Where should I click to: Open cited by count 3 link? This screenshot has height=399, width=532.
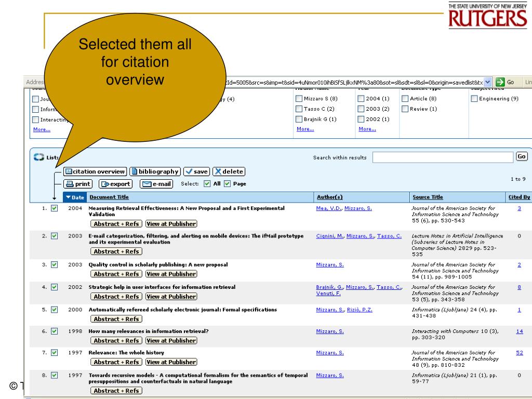tap(519, 208)
